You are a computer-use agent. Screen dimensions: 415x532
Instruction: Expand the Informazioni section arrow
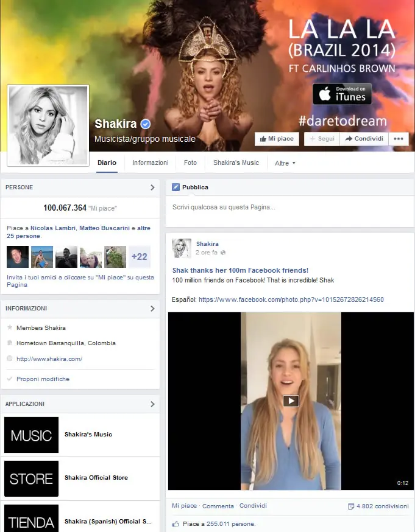click(152, 309)
